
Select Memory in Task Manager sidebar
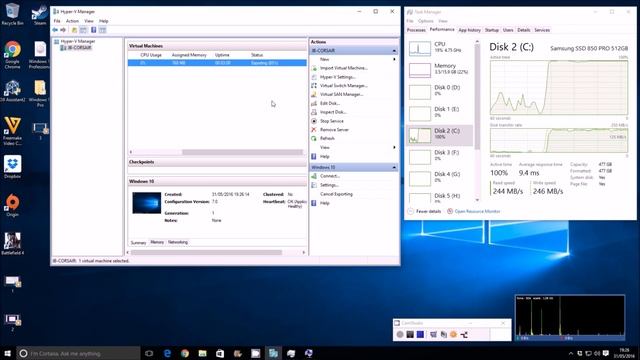coord(440,70)
